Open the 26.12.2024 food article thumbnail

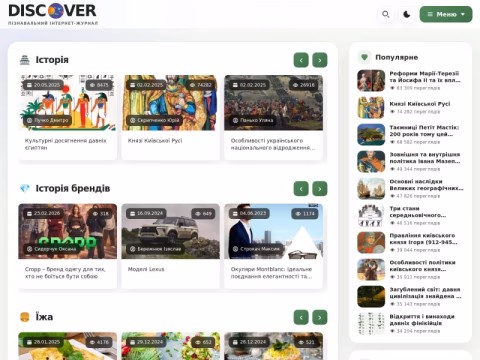click(x=273, y=346)
